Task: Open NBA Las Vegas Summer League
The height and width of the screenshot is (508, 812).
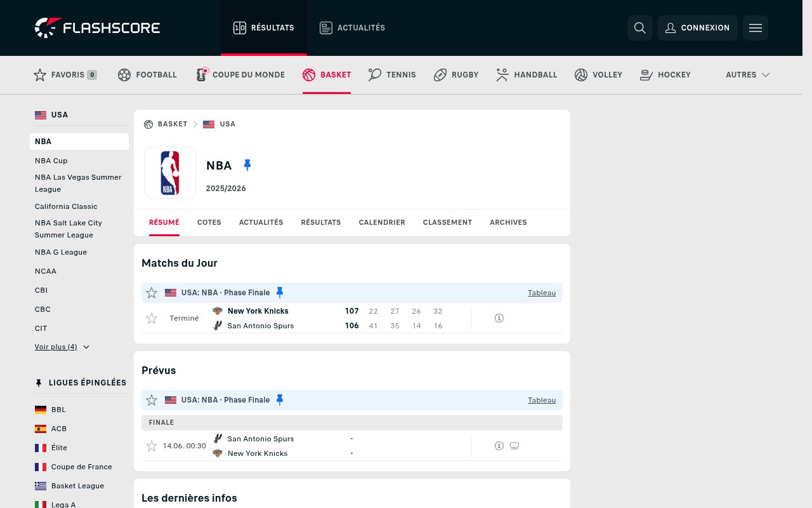Action: 78,184
